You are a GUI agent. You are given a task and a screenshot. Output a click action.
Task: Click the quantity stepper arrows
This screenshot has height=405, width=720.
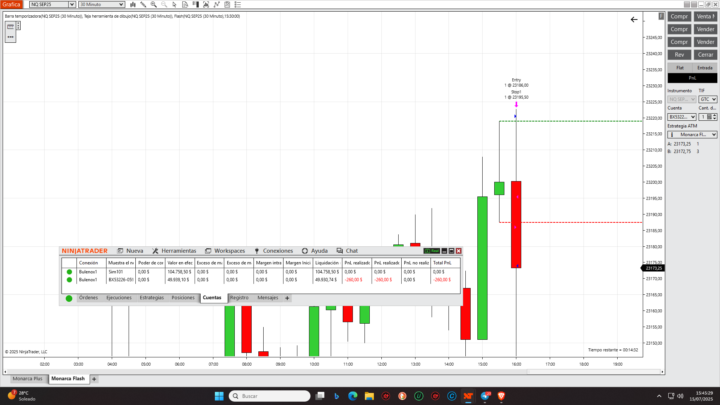pos(714,117)
